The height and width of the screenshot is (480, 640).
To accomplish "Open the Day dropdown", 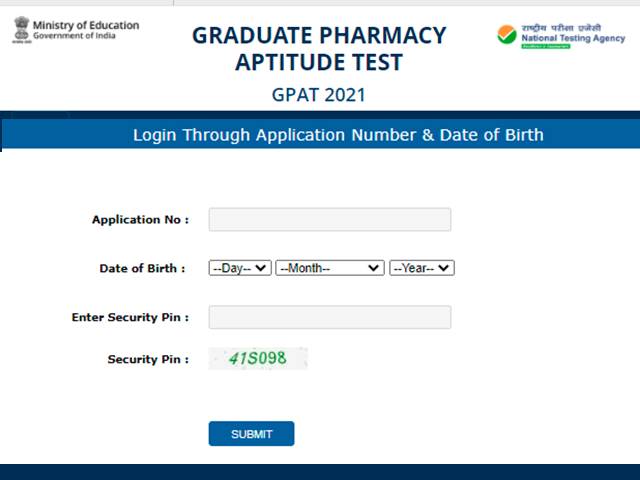I will click(x=239, y=268).
